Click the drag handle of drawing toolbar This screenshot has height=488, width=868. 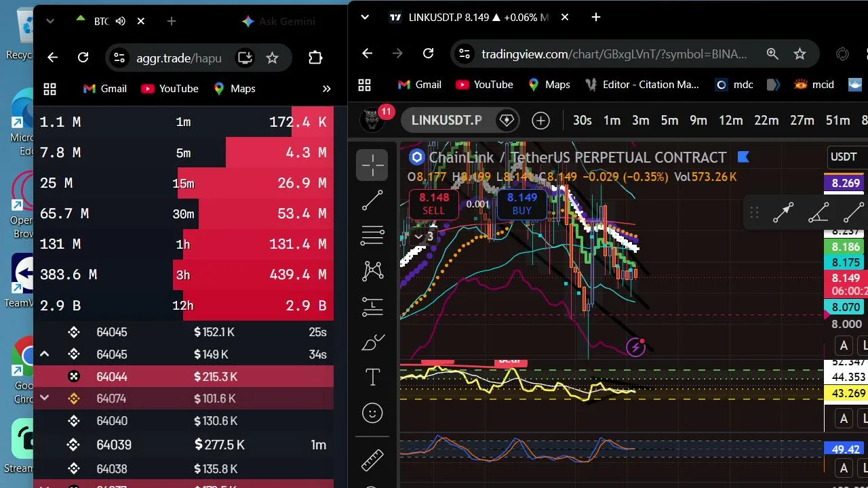(754, 213)
